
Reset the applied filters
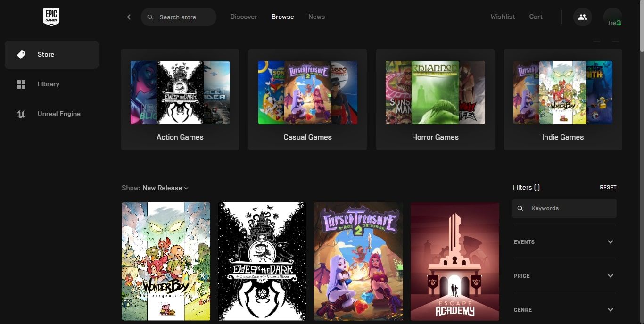(x=608, y=187)
